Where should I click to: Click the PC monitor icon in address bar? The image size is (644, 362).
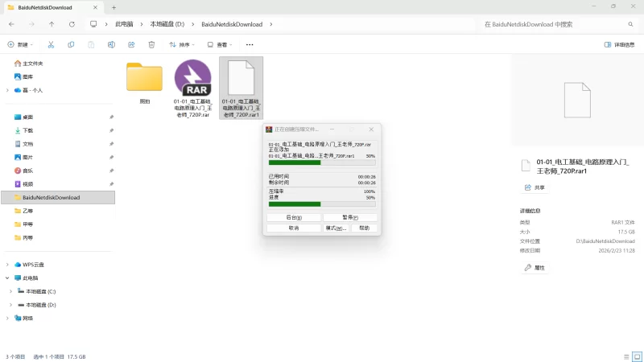pyautogui.click(x=93, y=24)
